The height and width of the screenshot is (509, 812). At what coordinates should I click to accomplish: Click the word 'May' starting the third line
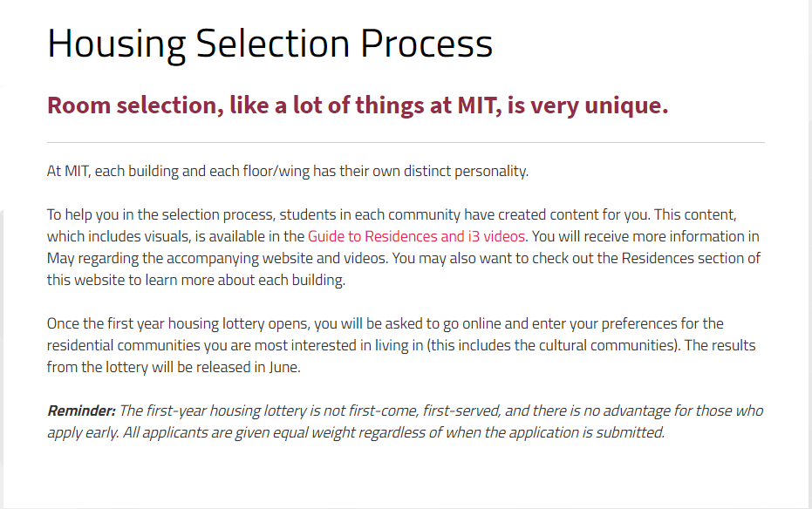[x=61, y=258]
